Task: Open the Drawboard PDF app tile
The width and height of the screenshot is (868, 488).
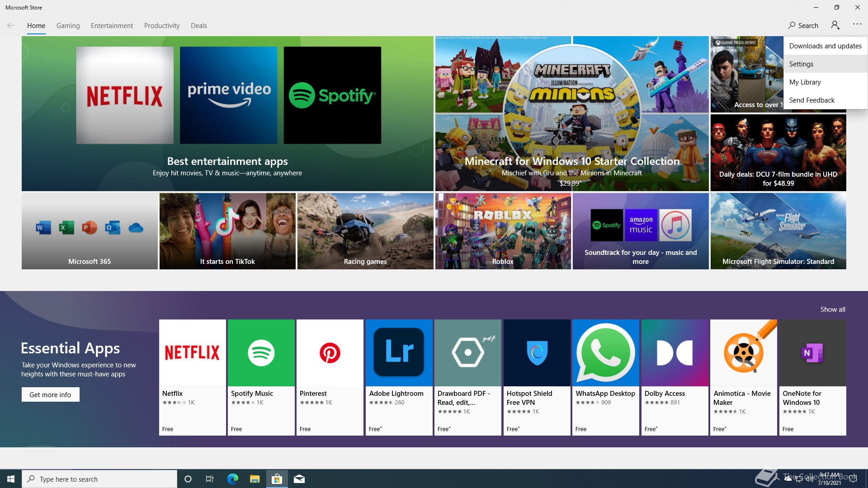Action: [x=468, y=377]
